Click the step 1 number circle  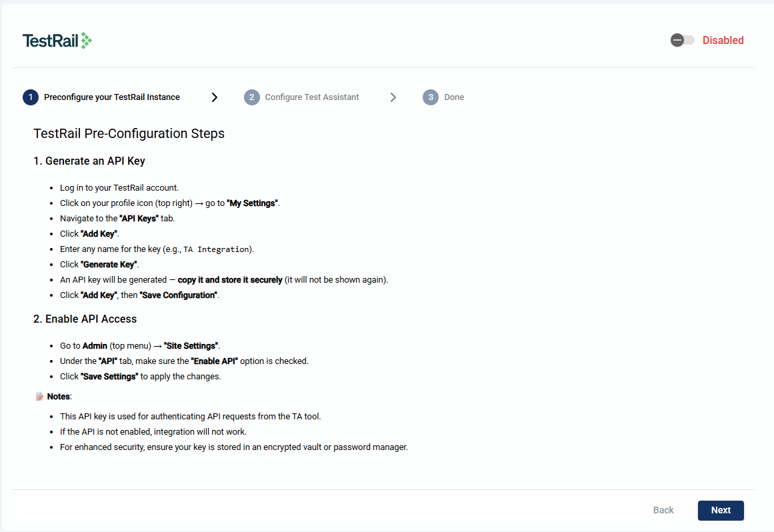tap(30, 97)
